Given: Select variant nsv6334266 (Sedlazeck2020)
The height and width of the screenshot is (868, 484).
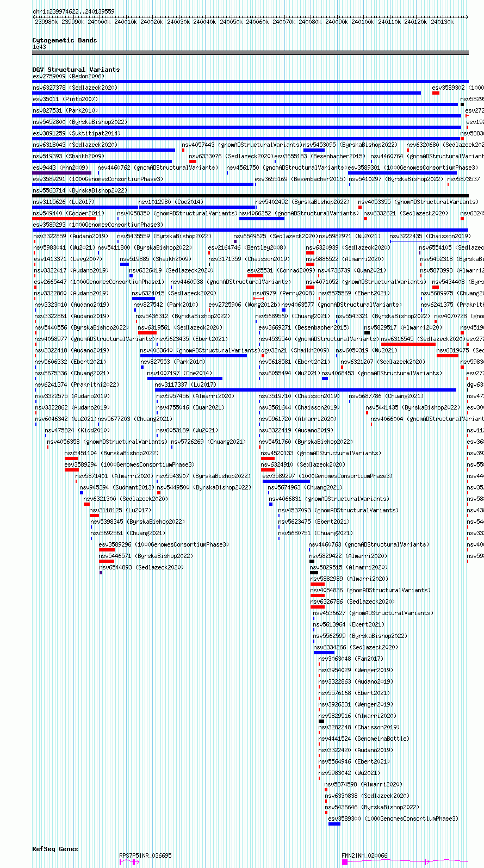Looking at the screenshot, I should pos(324,653).
